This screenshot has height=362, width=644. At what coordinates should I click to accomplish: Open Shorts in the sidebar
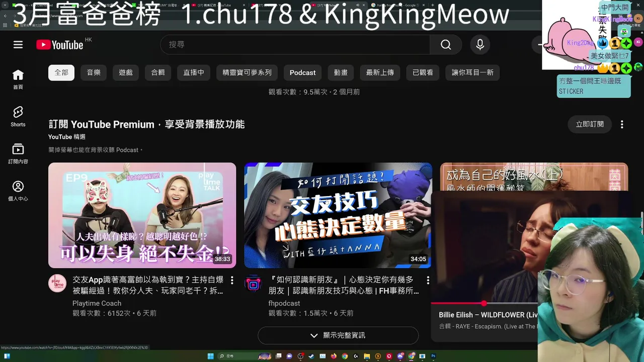18,117
